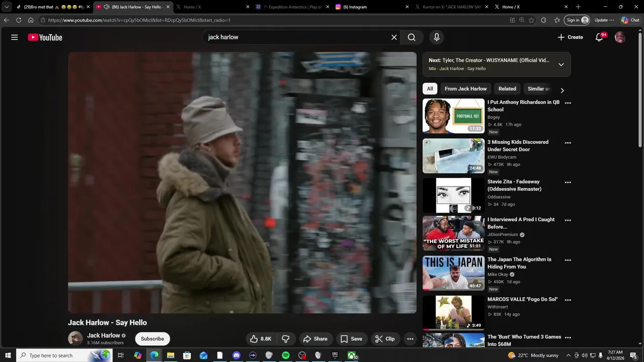Open The Japan Algorithm video thumbnail
This screenshot has width=644, height=362.
click(453, 274)
